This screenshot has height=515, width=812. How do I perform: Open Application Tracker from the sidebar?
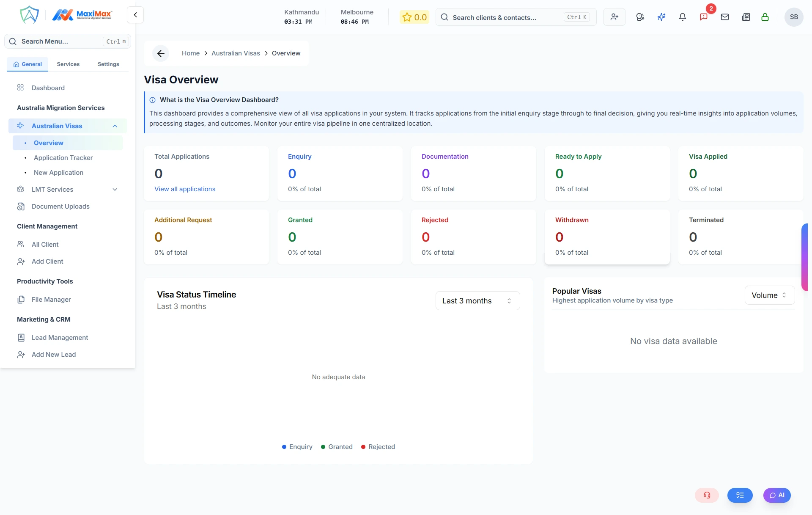(x=63, y=157)
